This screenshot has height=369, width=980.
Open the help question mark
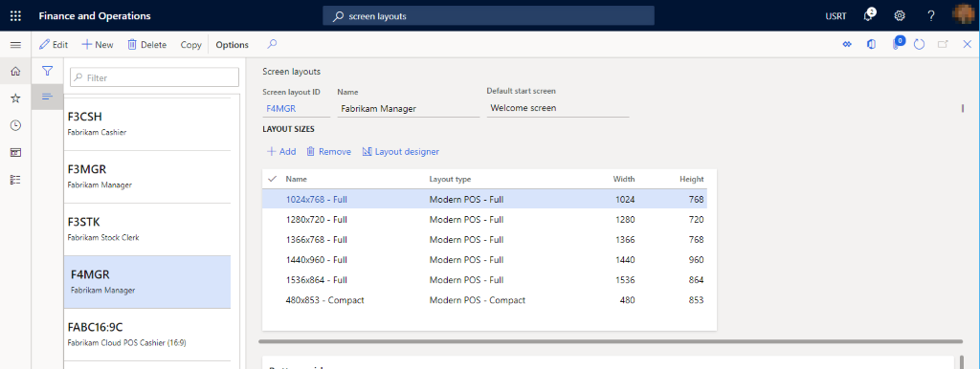coord(930,15)
